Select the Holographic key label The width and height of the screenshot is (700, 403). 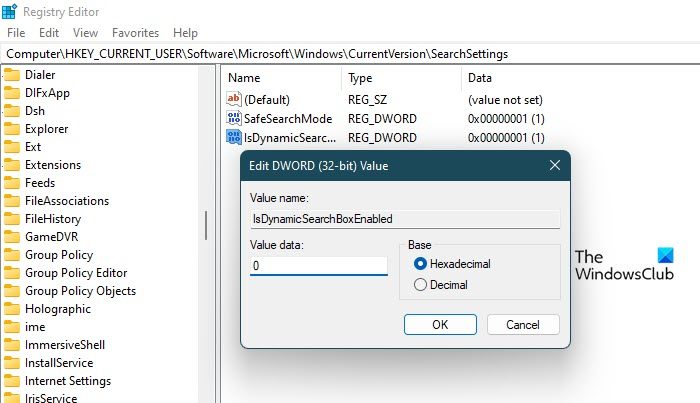[x=58, y=309]
